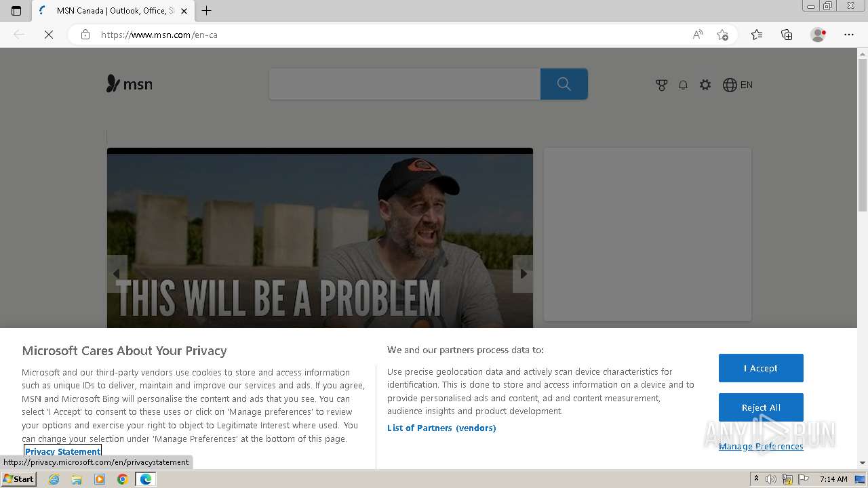Activate Read aloud icon
This screenshot has width=868, height=488.
[x=698, y=35]
